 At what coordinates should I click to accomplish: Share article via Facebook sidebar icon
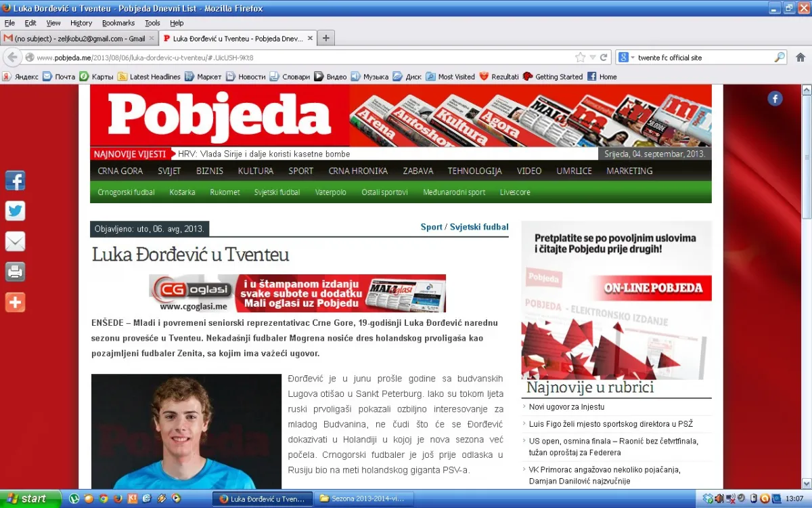point(15,181)
